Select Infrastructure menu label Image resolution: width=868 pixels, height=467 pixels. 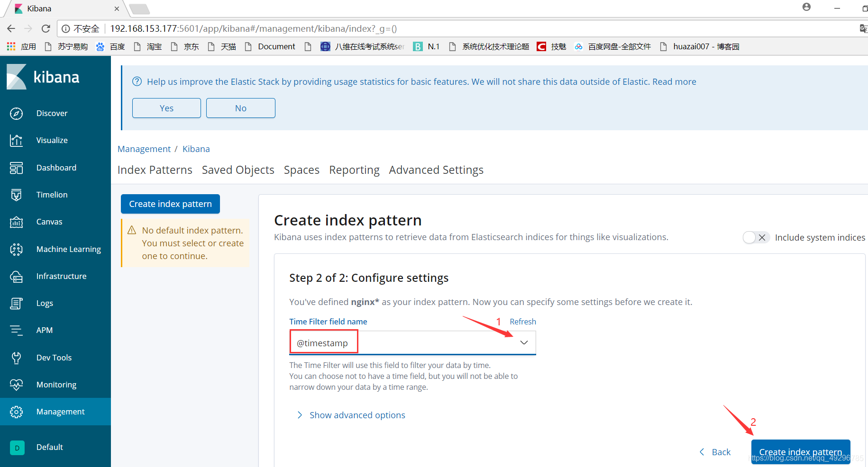pyautogui.click(x=62, y=277)
